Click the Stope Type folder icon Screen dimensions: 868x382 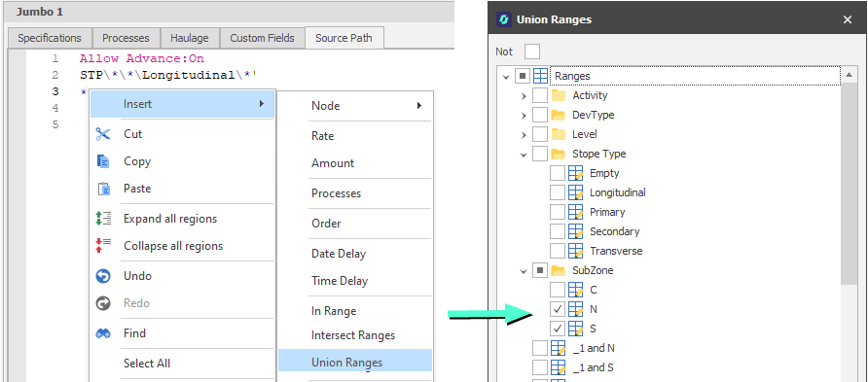559,154
